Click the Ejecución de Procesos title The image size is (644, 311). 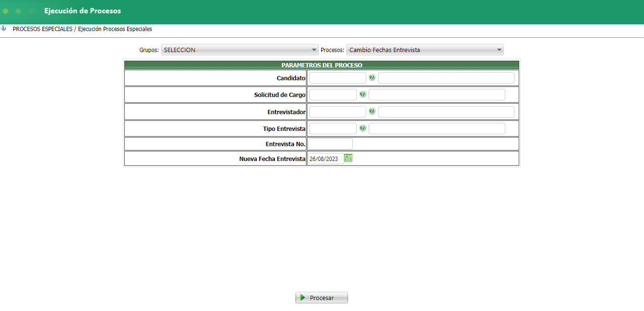click(x=83, y=11)
